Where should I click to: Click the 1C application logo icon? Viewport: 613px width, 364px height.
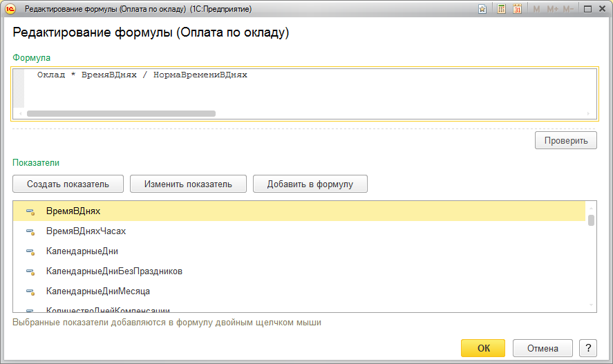pos(10,8)
